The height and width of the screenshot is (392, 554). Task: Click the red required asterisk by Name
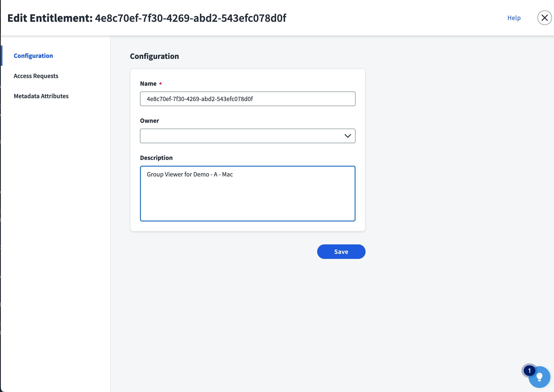[x=160, y=83]
